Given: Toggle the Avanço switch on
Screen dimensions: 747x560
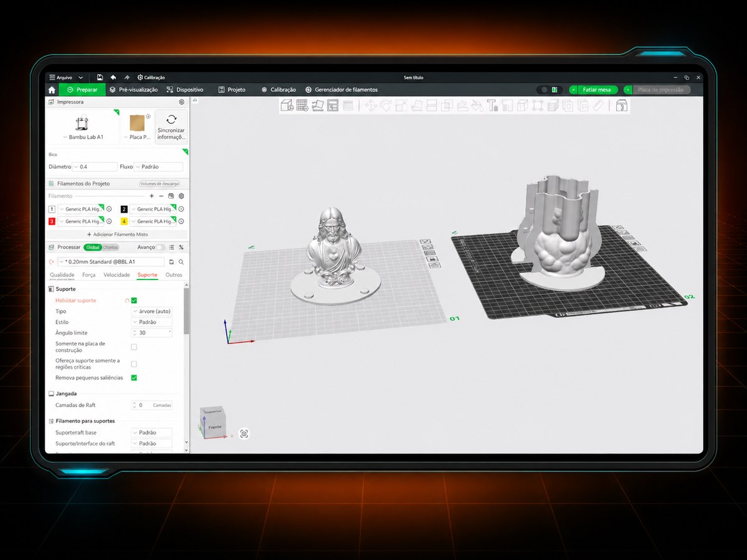Looking at the screenshot, I should coord(161,247).
